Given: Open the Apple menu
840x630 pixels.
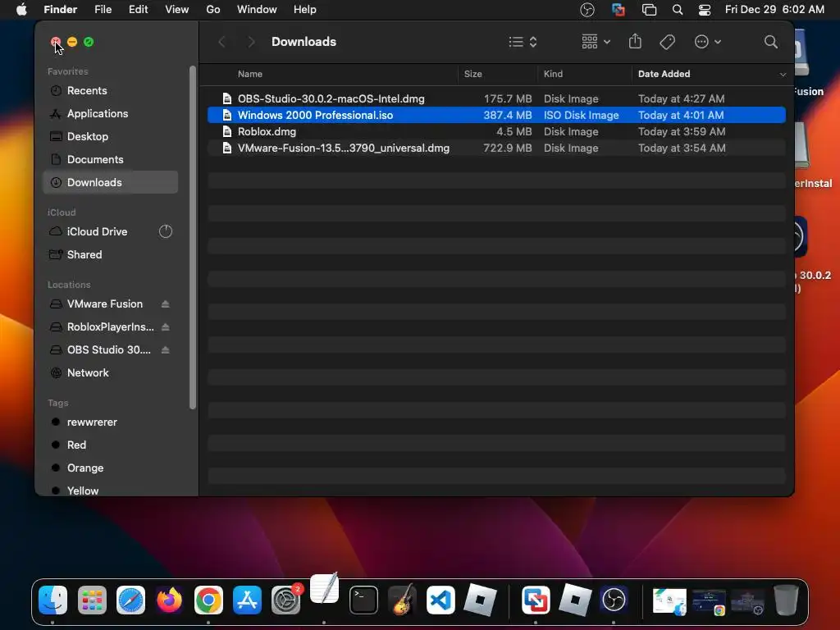Looking at the screenshot, I should tap(21, 10).
